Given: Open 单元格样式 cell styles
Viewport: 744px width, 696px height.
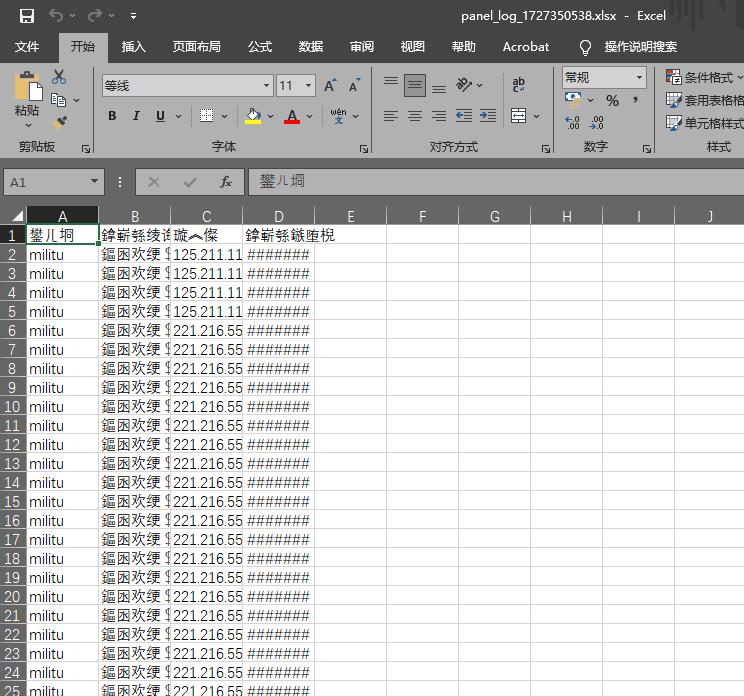Looking at the screenshot, I should 704,123.
